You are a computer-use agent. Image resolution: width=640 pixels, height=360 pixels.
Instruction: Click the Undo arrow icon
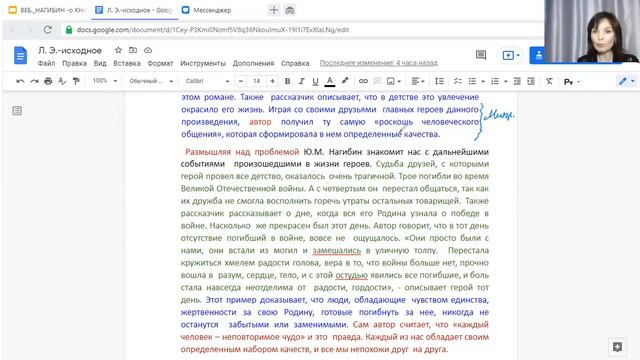[20, 81]
